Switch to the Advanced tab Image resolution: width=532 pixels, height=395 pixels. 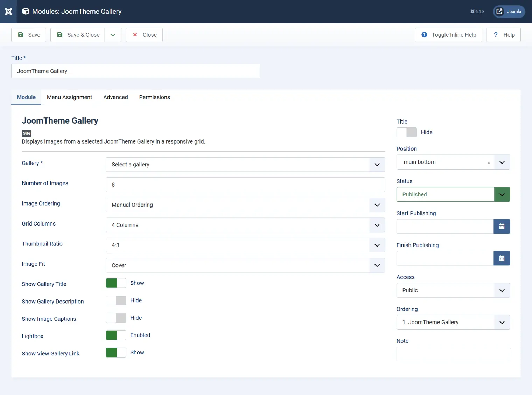pos(115,97)
